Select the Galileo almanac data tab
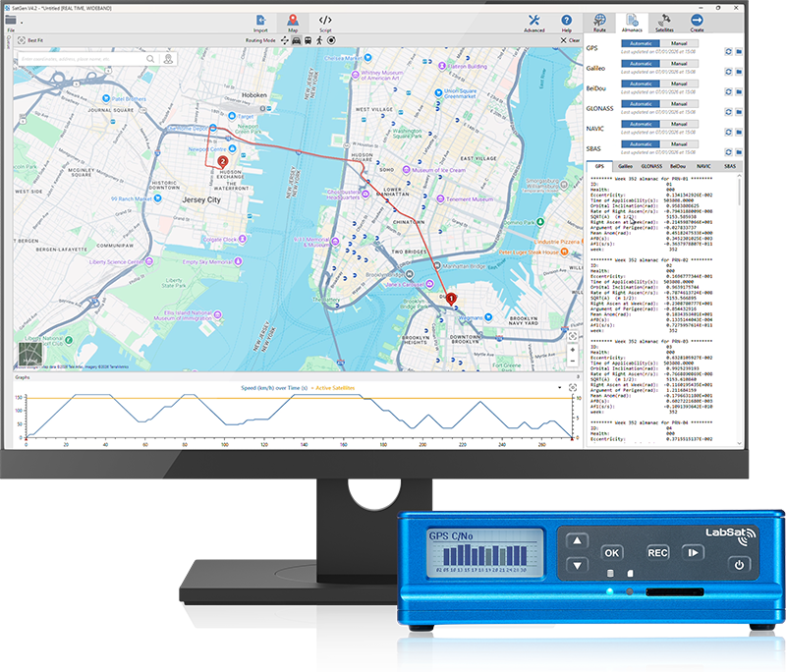Image resolution: width=786 pixels, height=672 pixels. 626,167
